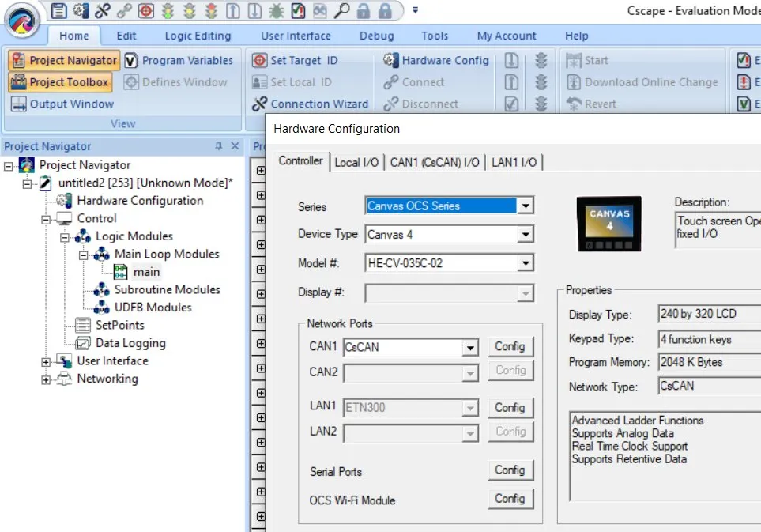This screenshot has height=532, width=761.
Task: Toggle the Project Navigator view button
Action: click(x=63, y=60)
